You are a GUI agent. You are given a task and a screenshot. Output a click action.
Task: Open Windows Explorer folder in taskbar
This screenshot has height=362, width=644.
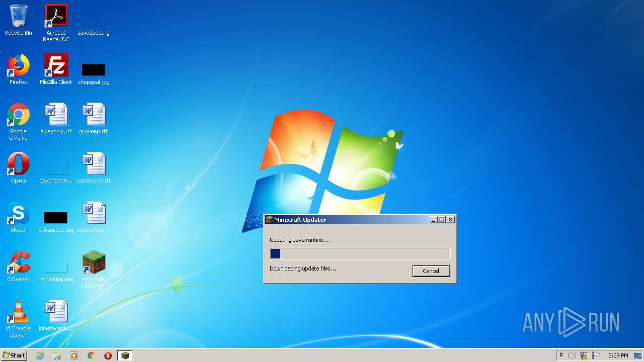(x=57, y=355)
